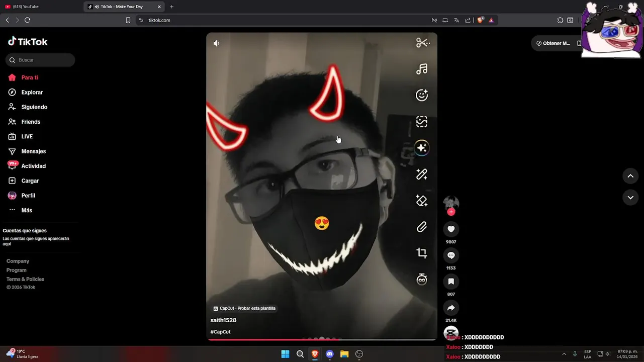Click the Buscar search field
This screenshot has width=644, height=362.
click(x=40, y=60)
